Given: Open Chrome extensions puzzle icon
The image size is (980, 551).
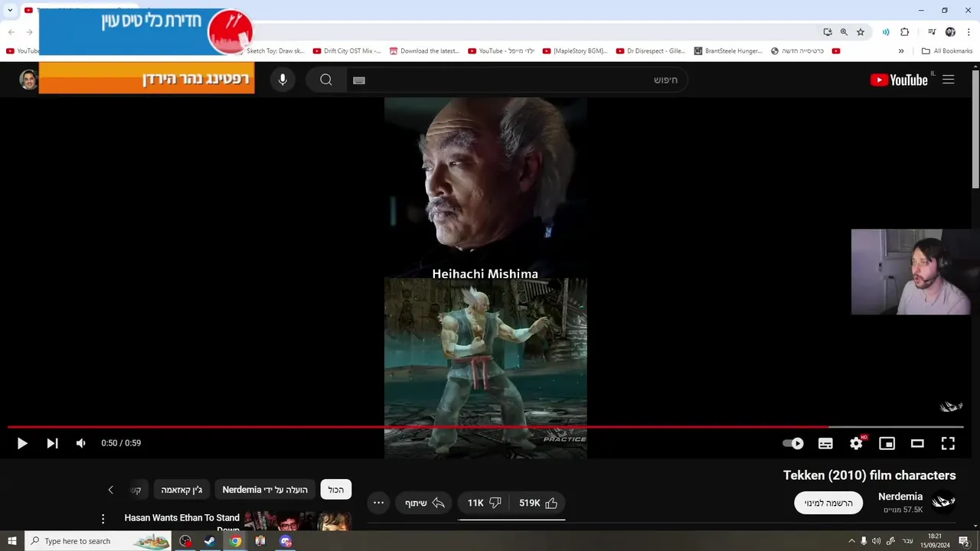Looking at the screenshot, I should [904, 32].
